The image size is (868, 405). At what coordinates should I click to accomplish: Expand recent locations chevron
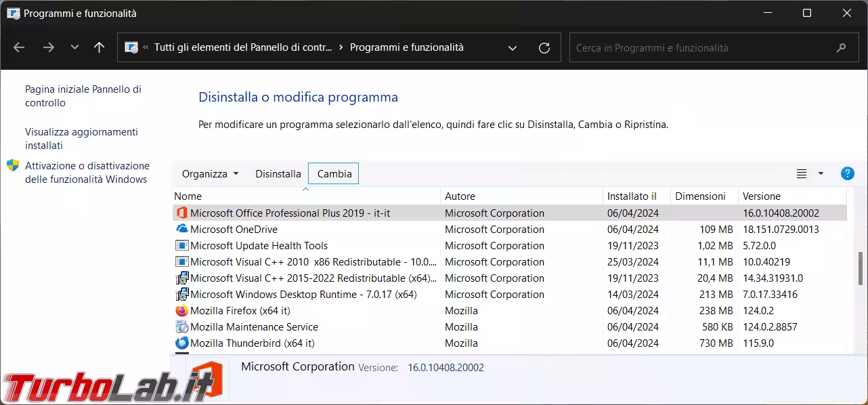click(74, 47)
